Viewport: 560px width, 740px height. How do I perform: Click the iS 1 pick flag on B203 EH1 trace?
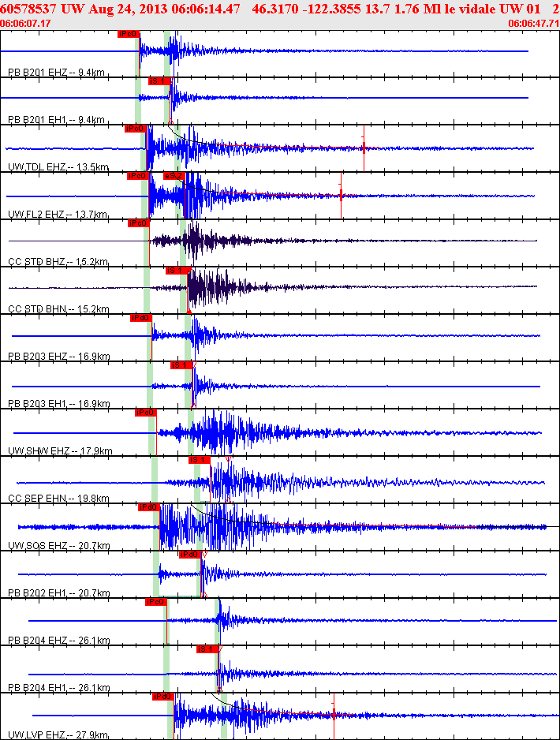point(181,365)
